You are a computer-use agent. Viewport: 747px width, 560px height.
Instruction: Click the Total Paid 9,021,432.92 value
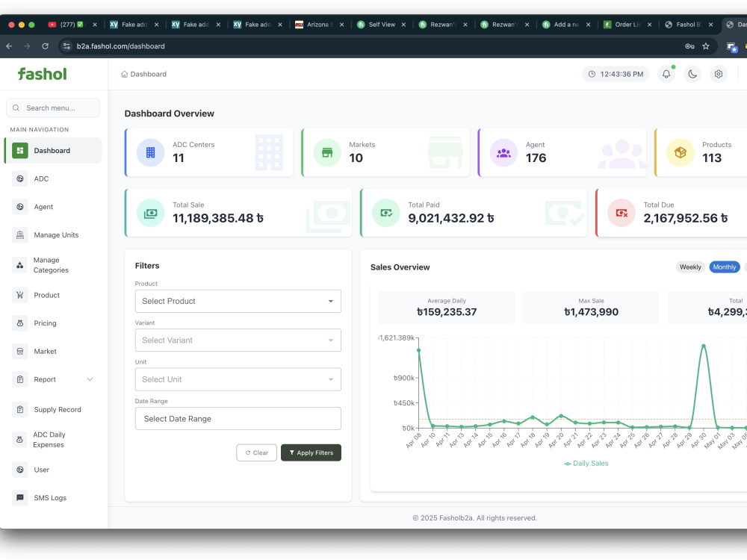[450, 218]
